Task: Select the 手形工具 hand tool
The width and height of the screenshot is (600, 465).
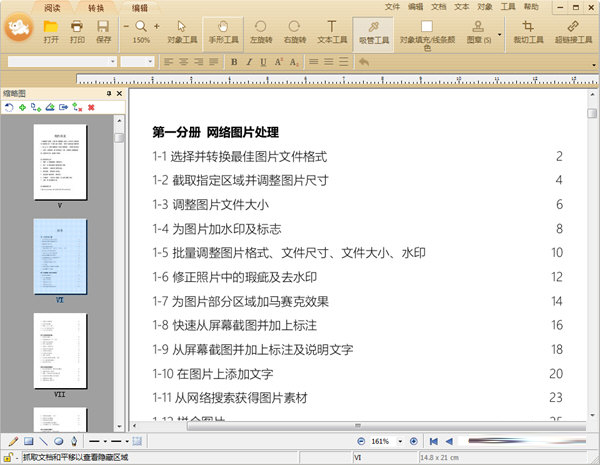Action: point(221,32)
